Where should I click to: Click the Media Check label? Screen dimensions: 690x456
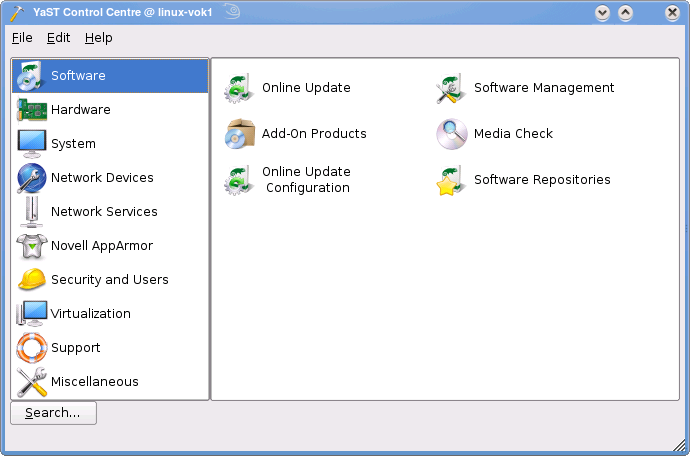(513, 133)
